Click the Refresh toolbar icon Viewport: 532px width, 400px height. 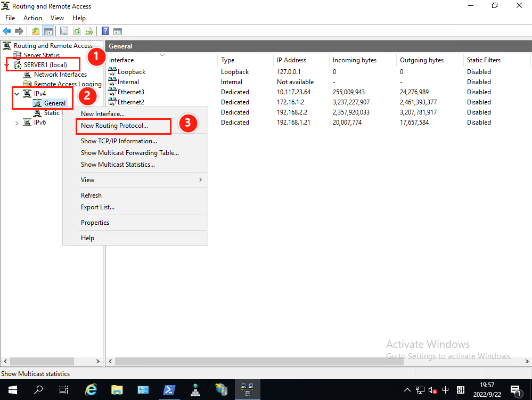tap(77, 31)
